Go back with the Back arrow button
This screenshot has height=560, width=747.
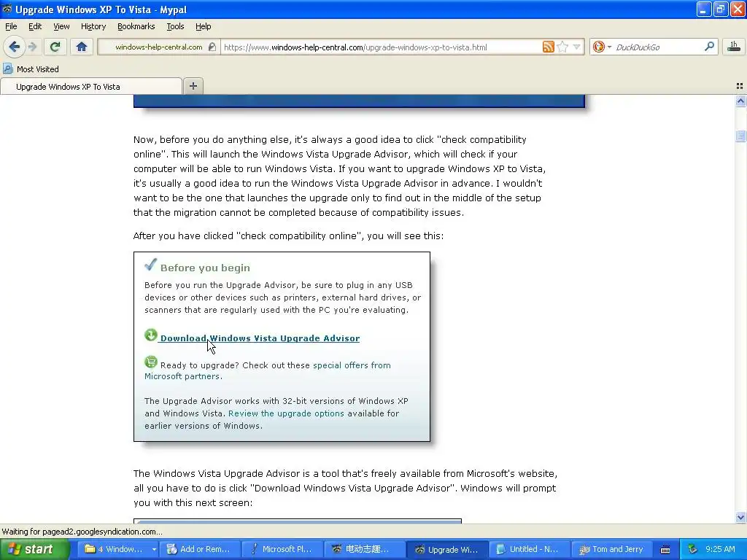[14, 47]
